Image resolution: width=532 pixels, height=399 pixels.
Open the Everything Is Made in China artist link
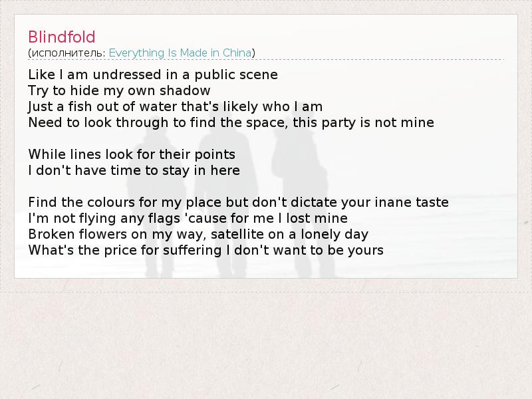click(x=180, y=53)
